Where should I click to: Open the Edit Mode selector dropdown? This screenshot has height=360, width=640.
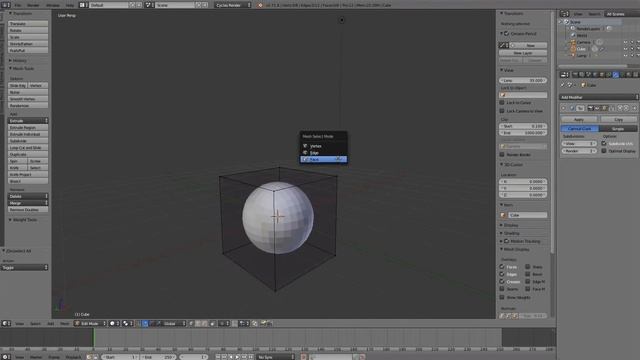(x=90, y=324)
